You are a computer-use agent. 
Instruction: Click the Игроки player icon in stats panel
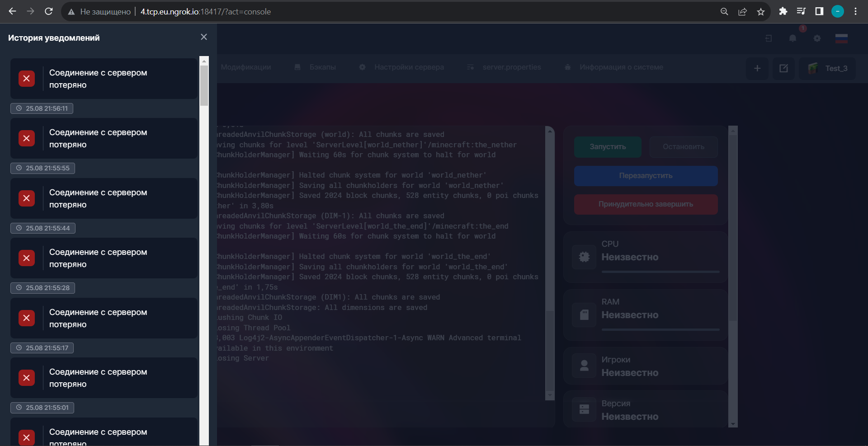(x=584, y=366)
